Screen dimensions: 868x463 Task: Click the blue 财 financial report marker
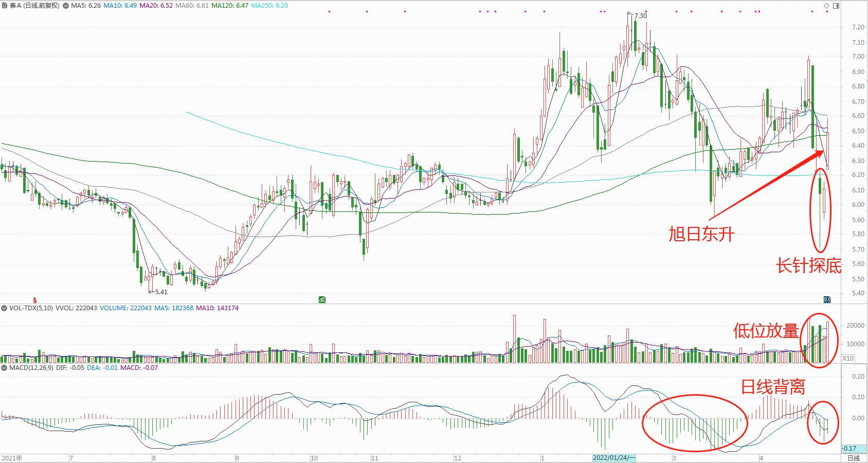pos(827,299)
